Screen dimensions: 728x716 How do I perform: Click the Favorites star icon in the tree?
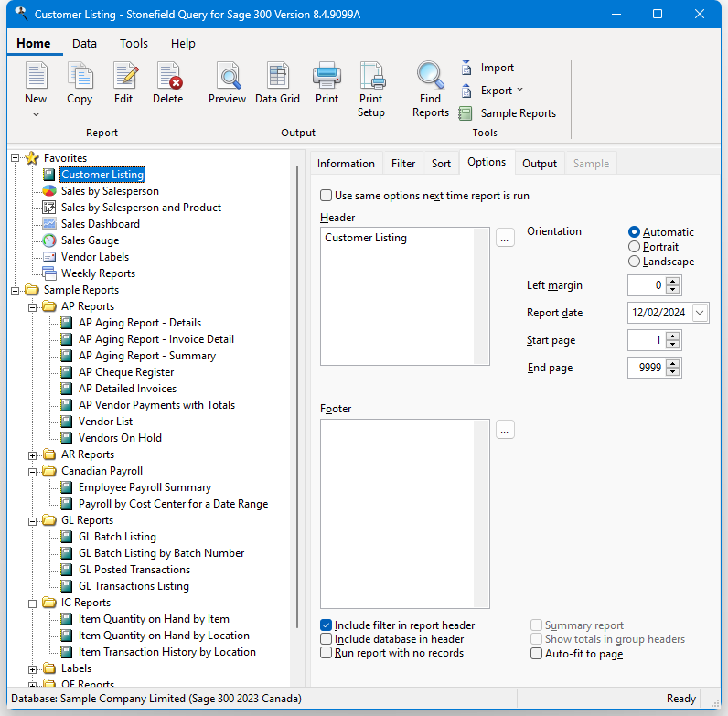(32, 158)
